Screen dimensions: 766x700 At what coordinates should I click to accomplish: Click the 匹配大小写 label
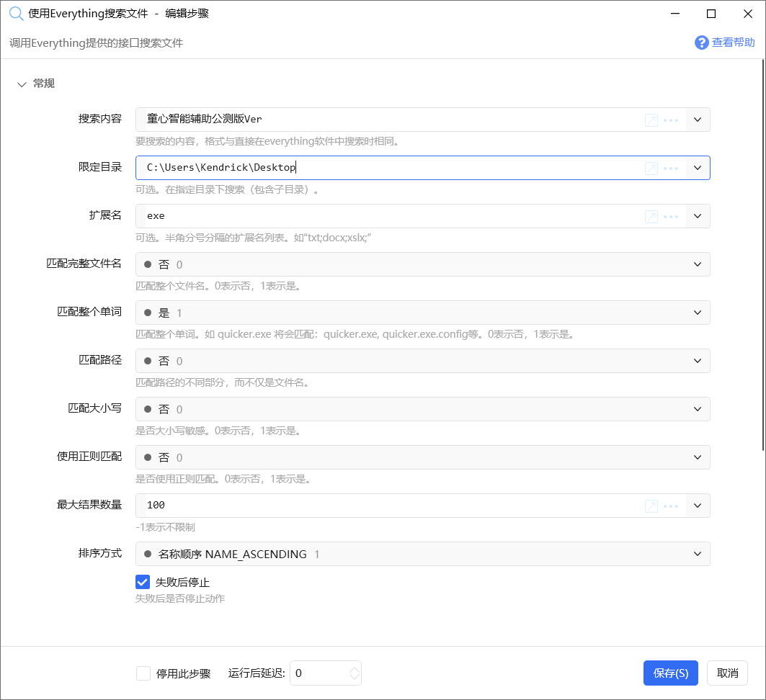[x=95, y=408]
